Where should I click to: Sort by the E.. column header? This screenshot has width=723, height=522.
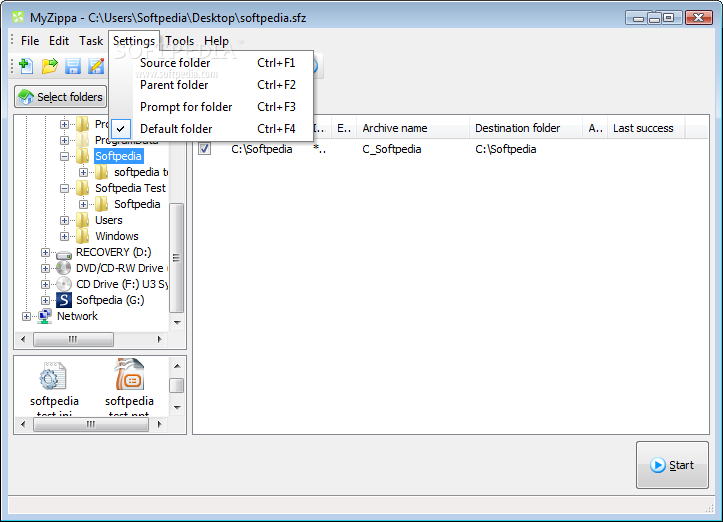pos(344,128)
